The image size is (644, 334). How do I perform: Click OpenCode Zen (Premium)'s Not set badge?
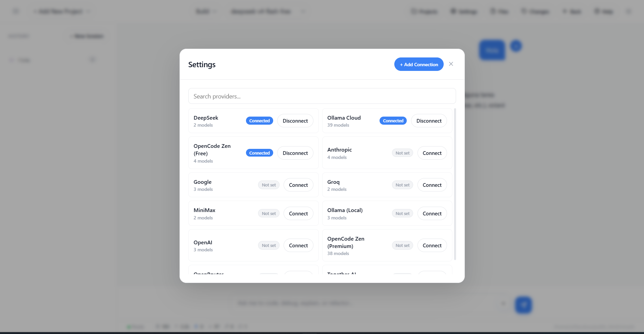click(402, 245)
